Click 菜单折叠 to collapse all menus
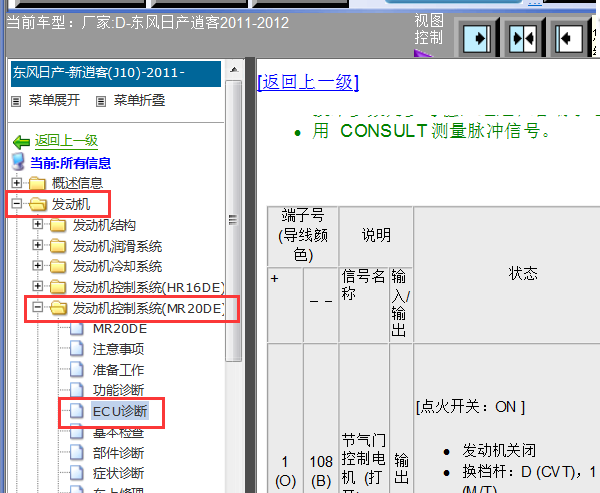Image resolution: width=600 pixels, height=493 pixels. [139, 101]
